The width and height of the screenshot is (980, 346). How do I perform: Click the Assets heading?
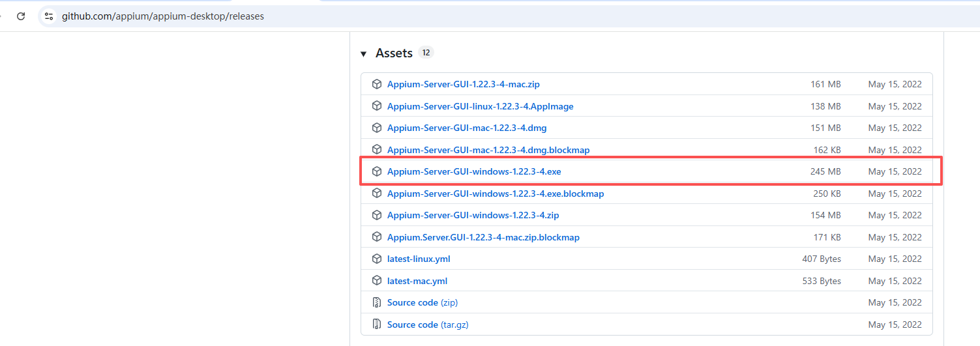(x=394, y=53)
